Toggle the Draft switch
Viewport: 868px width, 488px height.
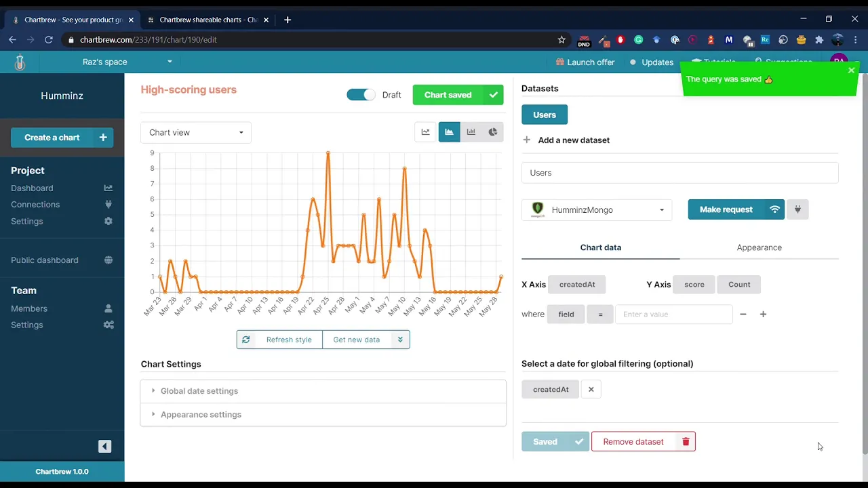(x=361, y=95)
